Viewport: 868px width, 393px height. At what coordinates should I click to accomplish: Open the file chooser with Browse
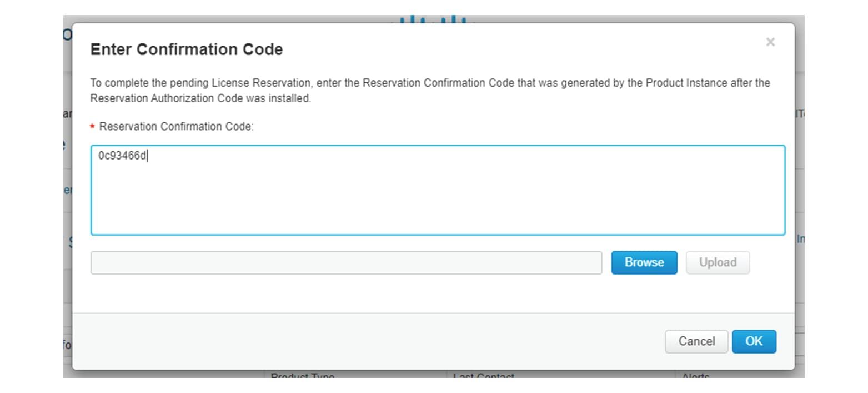(x=644, y=262)
